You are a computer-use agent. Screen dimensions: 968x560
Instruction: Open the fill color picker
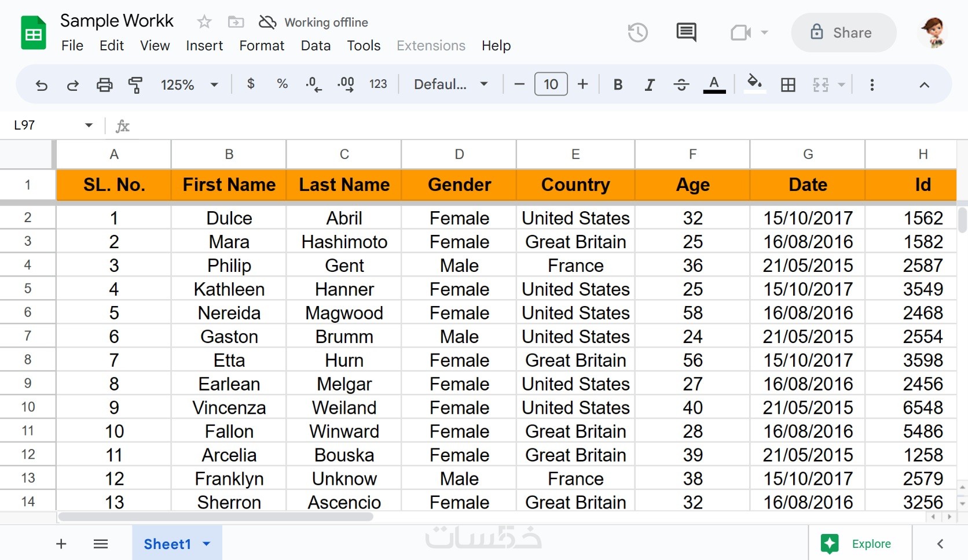tap(754, 84)
